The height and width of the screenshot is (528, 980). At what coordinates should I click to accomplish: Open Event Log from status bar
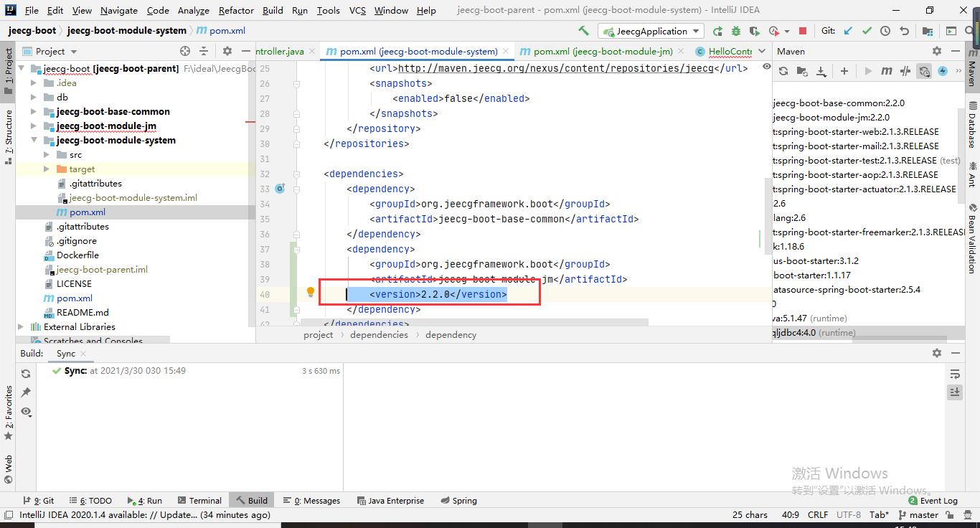click(x=933, y=501)
